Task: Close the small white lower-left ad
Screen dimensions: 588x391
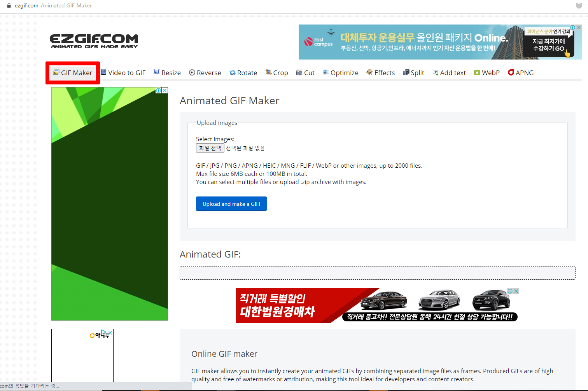Action: tap(110, 332)
